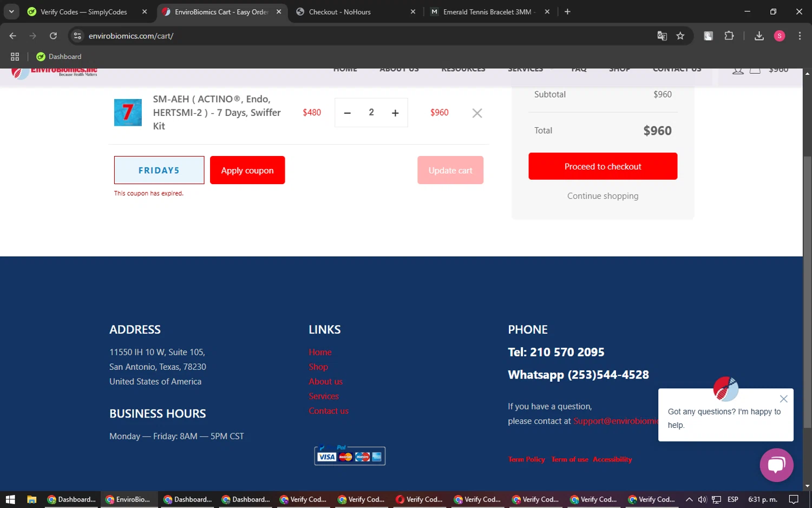Click the EnviroBiomics logo in header
This screenshot has width=812, height=508.
pyautogui.click(x=54, y=73)
